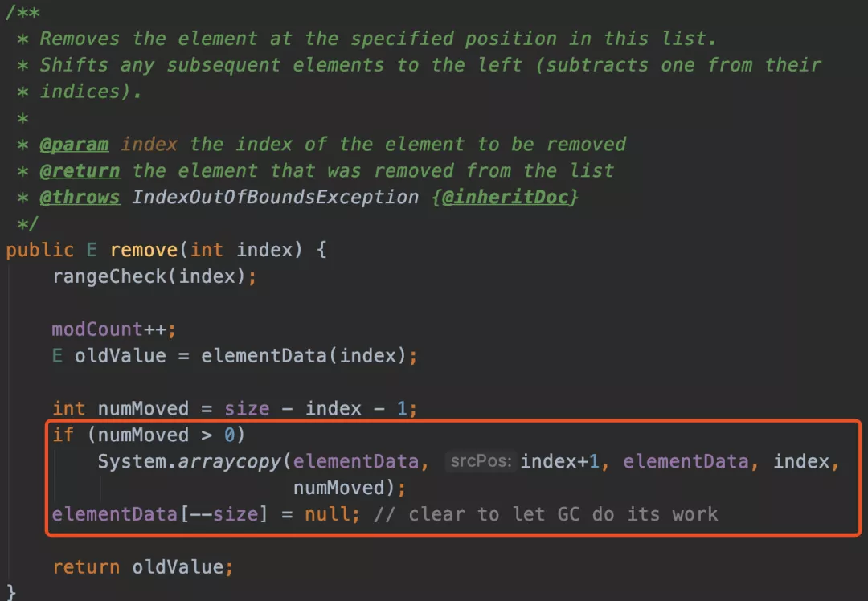Click the oldValue variable declaration
This screenshot has width=868, height=601.
[120, 356]
